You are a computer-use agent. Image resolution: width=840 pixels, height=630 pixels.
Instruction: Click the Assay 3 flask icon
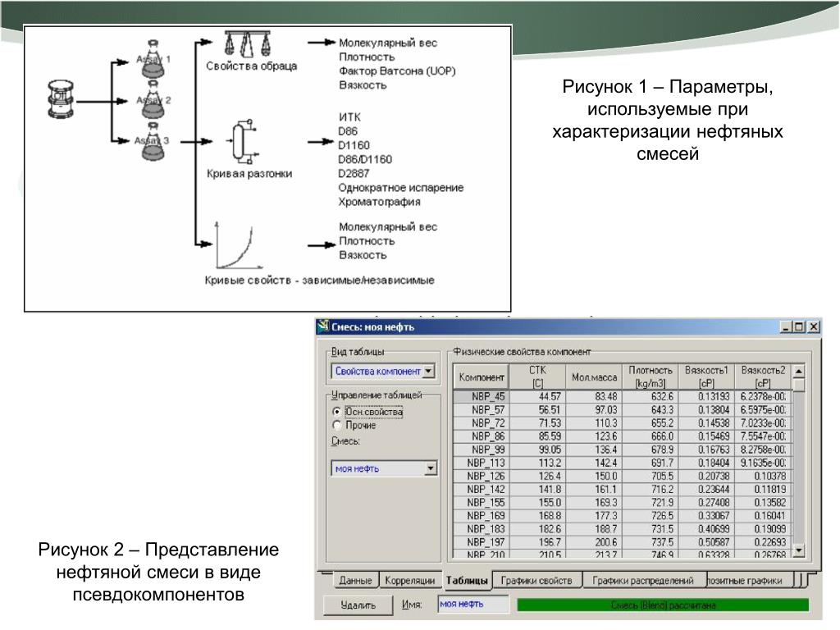[x=153, y=141]
